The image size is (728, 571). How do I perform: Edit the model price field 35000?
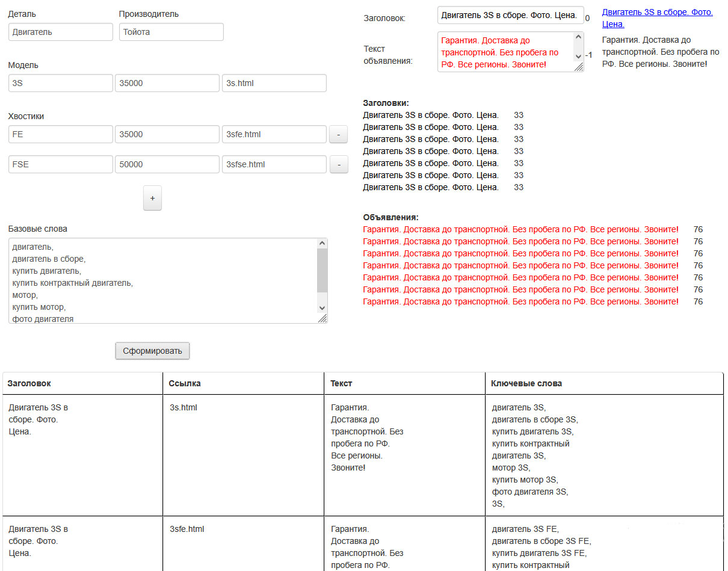(167, 83)
